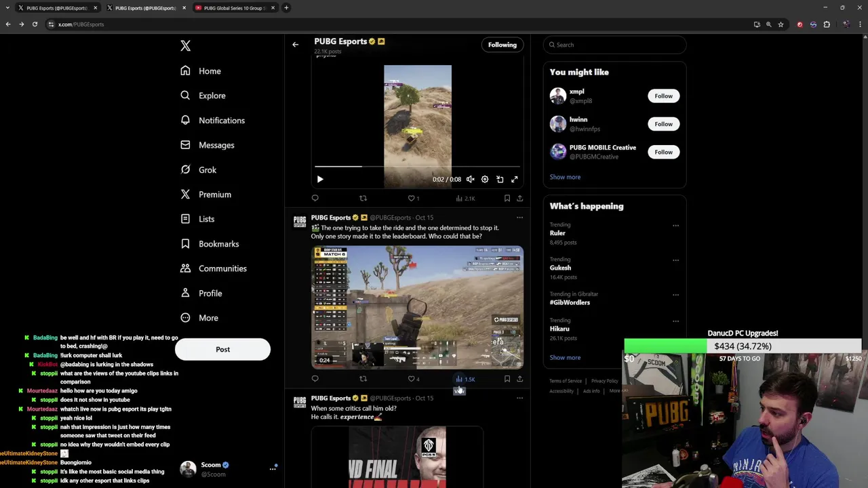Open Grok in the sidebar
Image resolution: width=868 pixels, height=488 pixels.
(198, 170)
